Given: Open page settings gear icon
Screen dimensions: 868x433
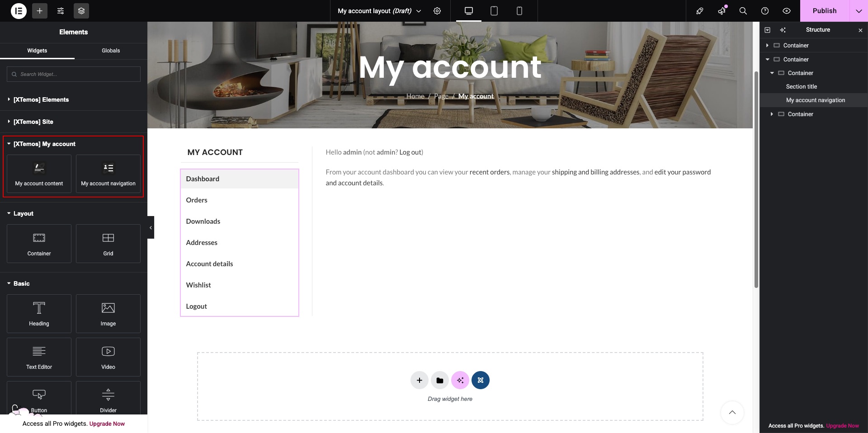Looking at the screenshot, I should pos(437,11).
